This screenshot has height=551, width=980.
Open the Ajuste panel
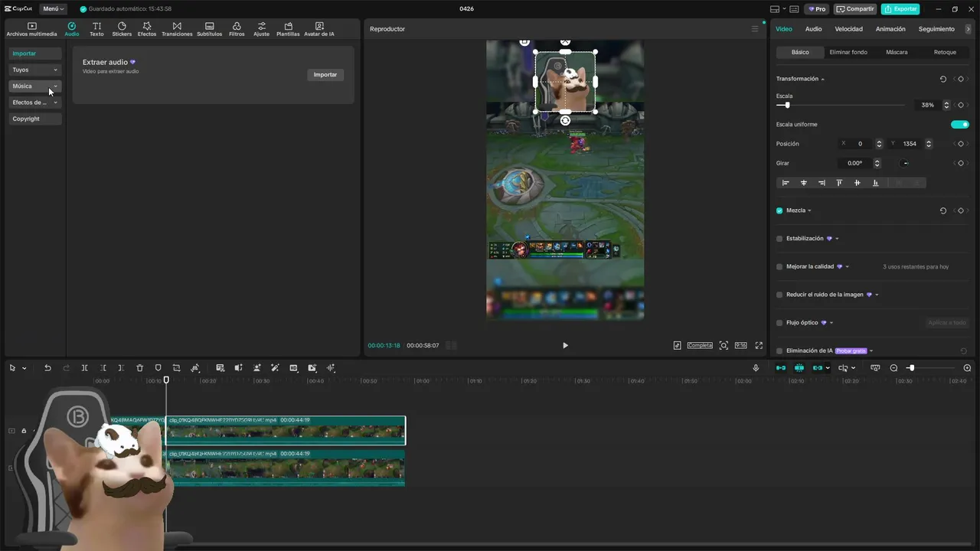click(262, 29)
